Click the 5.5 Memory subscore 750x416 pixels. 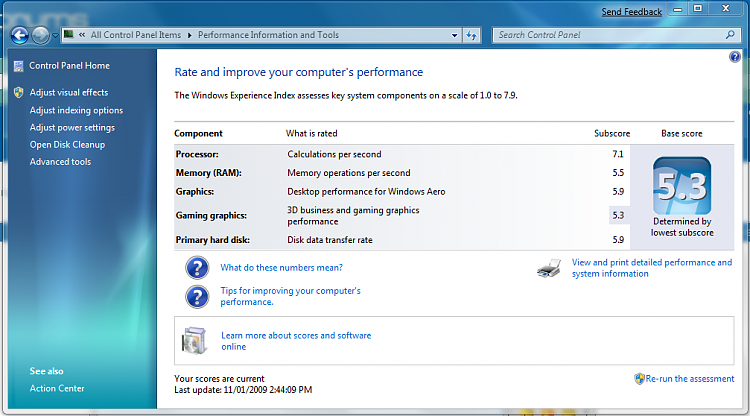pos(618,173)
